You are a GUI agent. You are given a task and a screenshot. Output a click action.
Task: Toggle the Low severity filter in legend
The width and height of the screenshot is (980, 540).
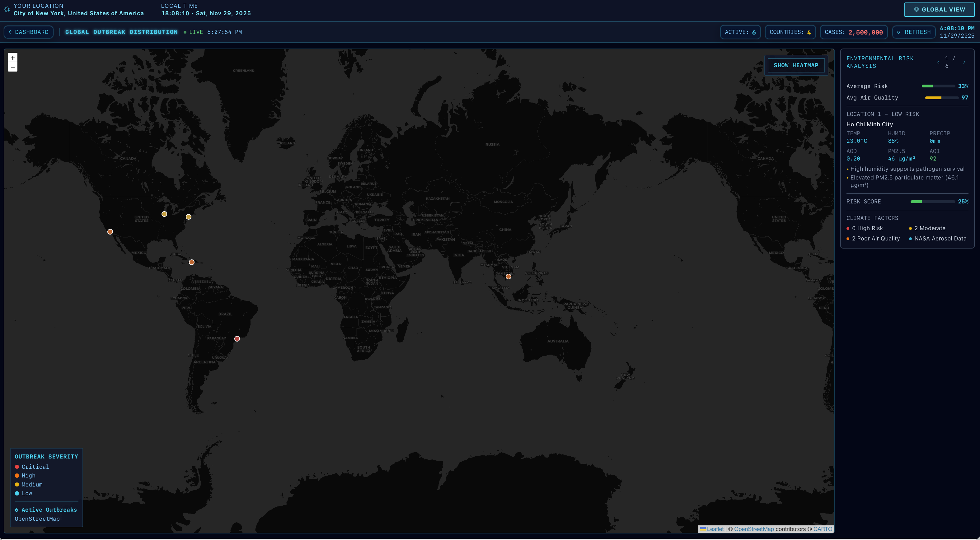pyautogui.click(x=24, y=493)
